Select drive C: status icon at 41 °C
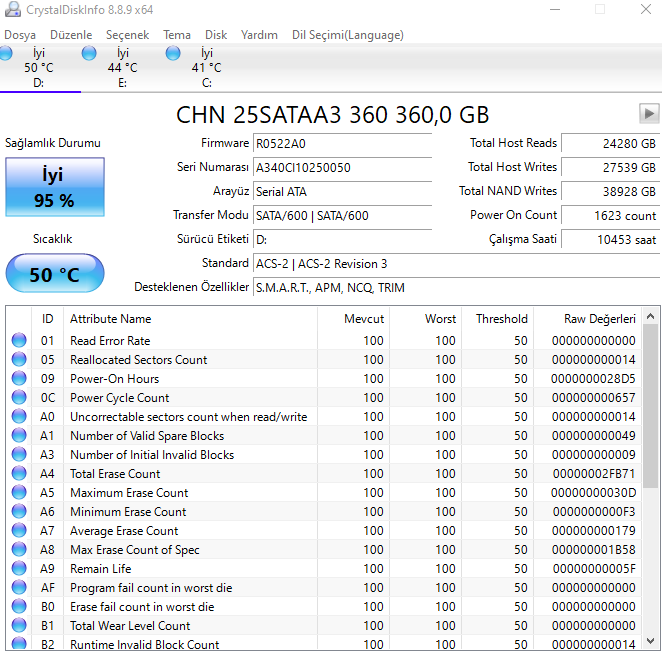Screen dimensions: 662x656 point(173,53)
